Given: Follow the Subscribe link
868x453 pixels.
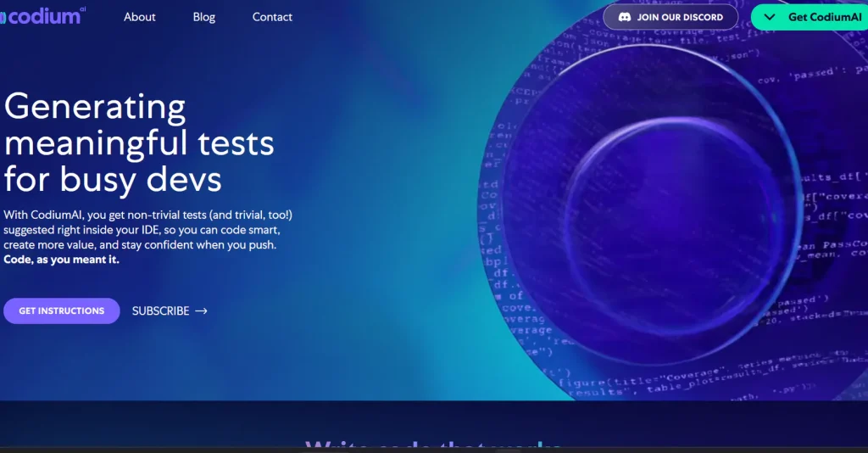Looking at the screenshot, I should coord(160,311).
